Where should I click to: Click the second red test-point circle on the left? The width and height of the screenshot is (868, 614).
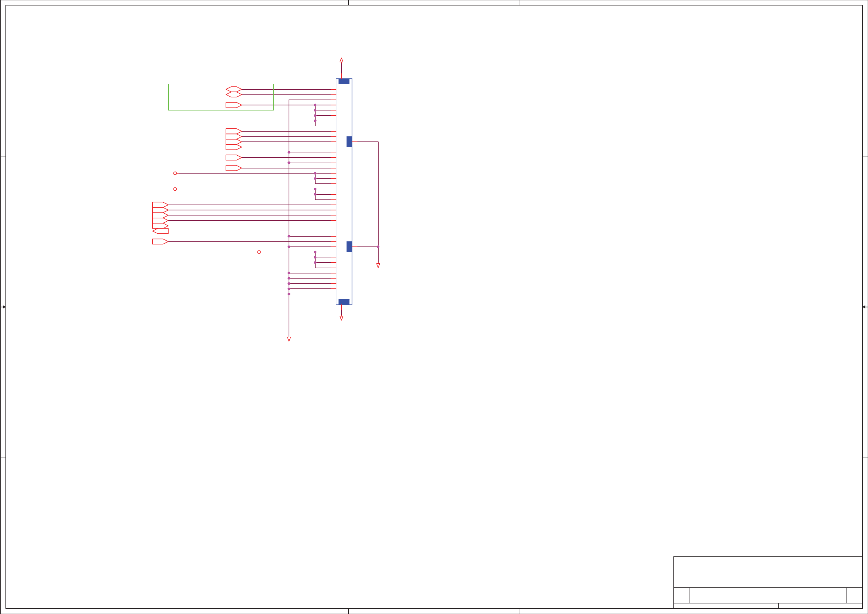[x=175, y=189]
